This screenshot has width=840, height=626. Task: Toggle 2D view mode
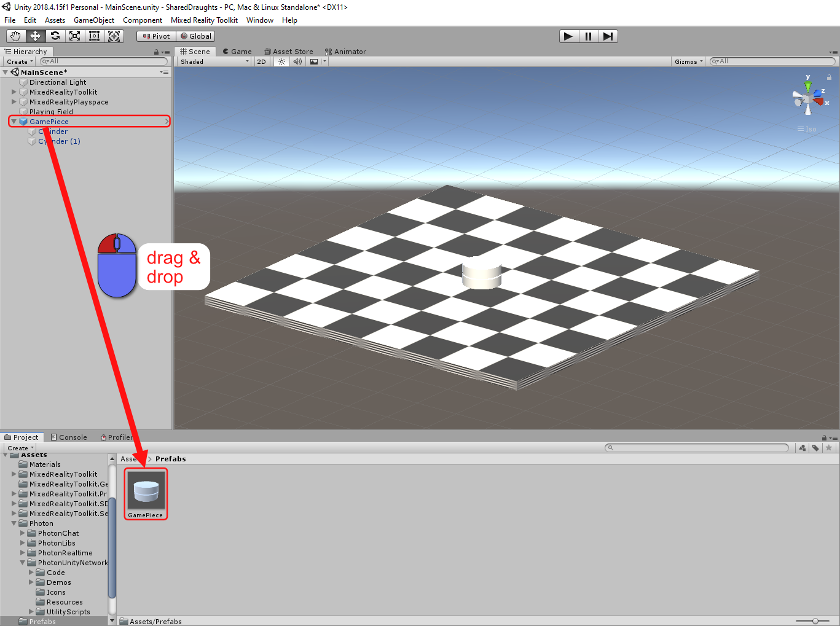[261, 61]
